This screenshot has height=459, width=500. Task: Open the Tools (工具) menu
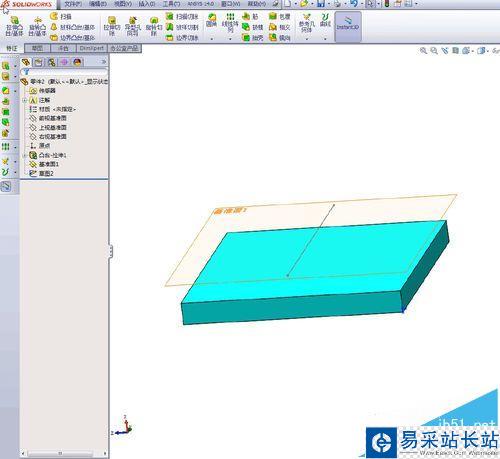click(171, 4)
